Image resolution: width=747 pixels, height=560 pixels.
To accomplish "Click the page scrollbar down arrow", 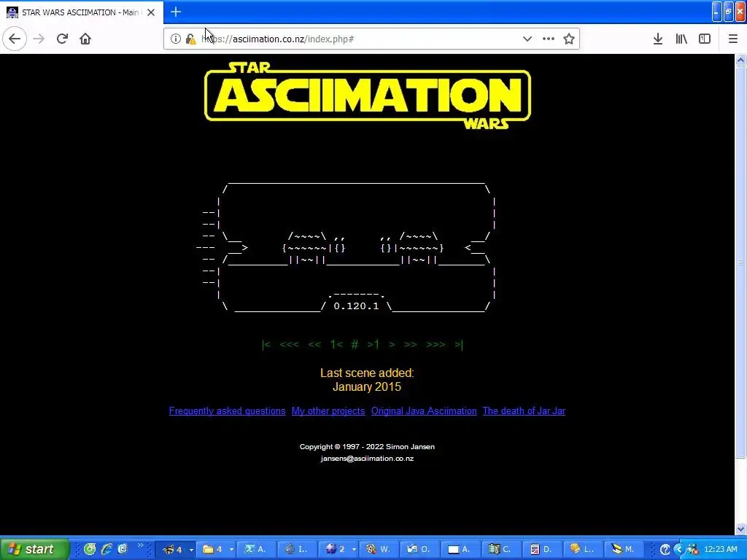I will pos(741,529).
